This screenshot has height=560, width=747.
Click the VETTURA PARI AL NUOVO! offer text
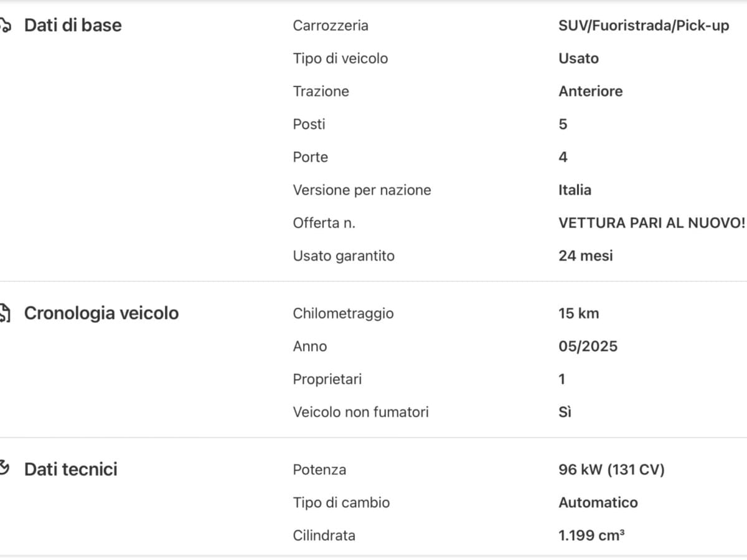click(x=651, y=223)
